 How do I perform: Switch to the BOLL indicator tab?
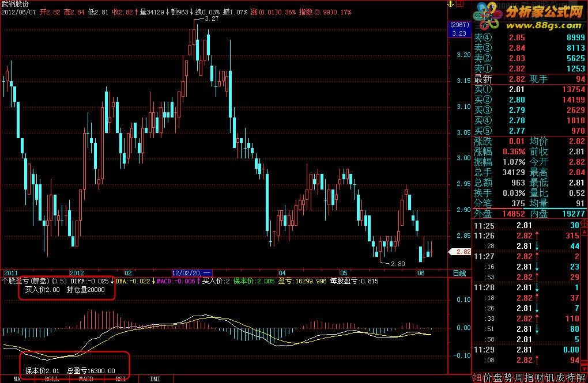point(52,379)
